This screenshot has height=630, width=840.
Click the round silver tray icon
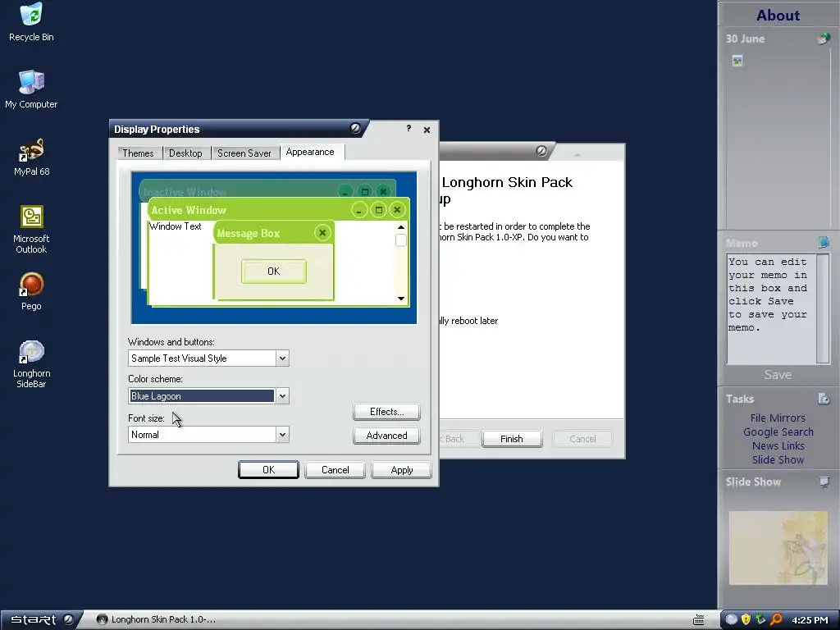click(731, 619)
